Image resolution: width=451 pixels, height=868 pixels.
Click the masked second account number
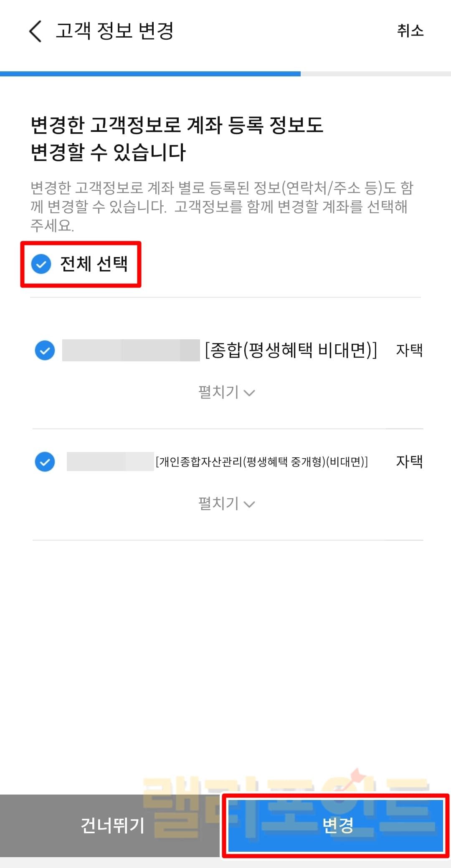pos(110,462)
